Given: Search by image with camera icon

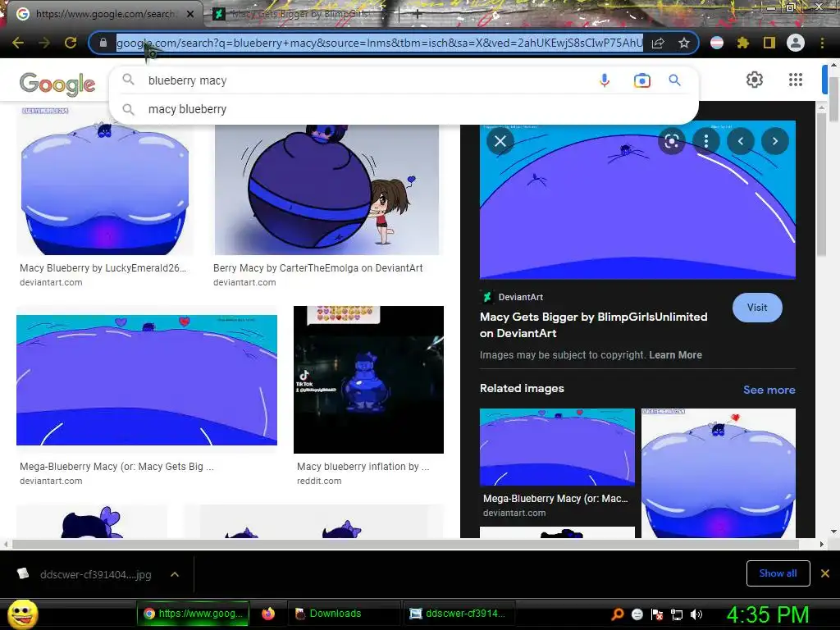Looking at the screenshot, I should [641, 80].
